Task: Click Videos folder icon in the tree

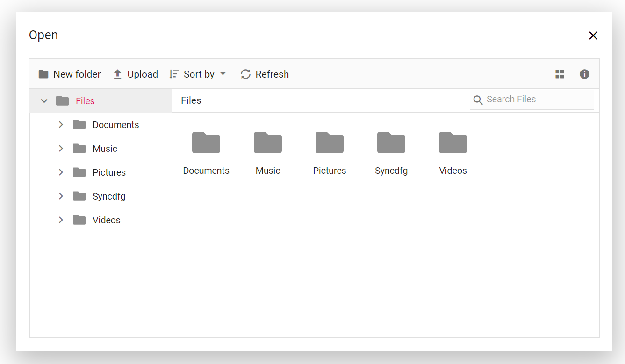Action: (79, 220)
